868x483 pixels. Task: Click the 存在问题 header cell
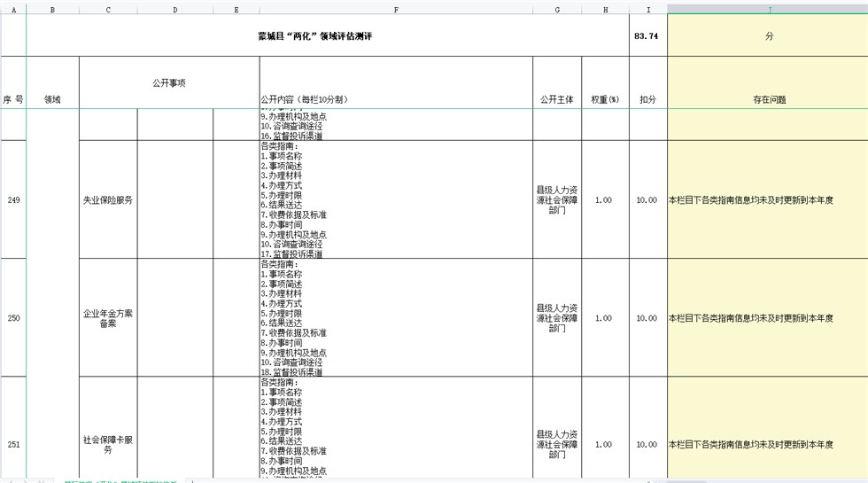tap(768, 100)
